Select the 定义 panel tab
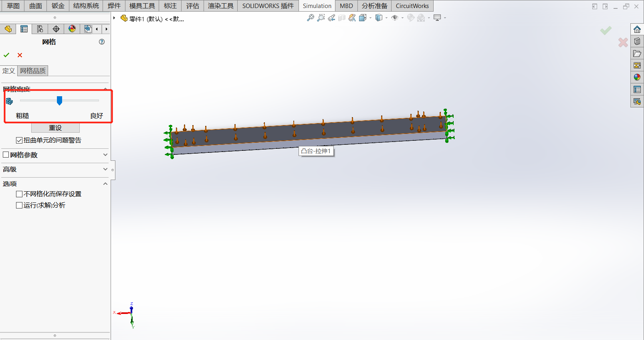Image resolution: width=644 pixels, height=340 pixels. pos(8,71)
